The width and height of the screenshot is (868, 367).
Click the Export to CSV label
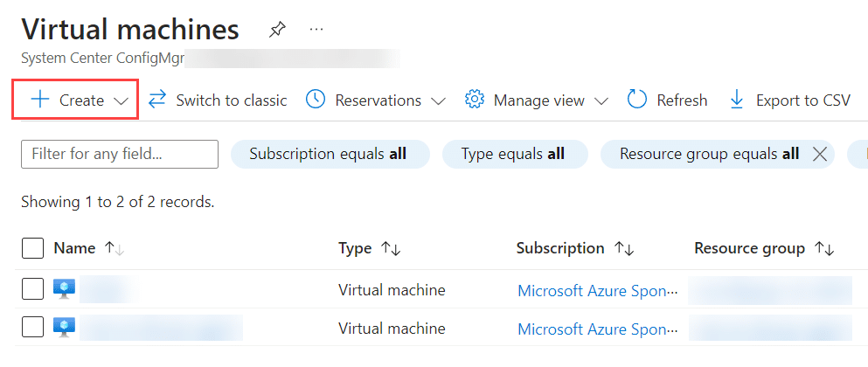click(x=803, y=100)
